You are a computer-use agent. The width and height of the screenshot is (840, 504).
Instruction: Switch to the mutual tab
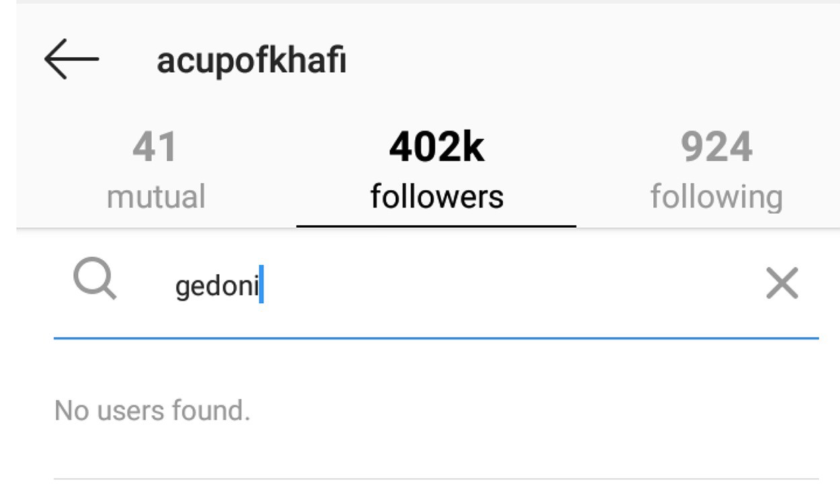156,171
